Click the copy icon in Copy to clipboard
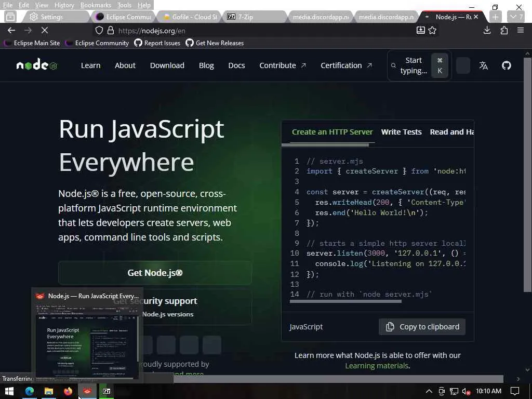 (390, 327)
